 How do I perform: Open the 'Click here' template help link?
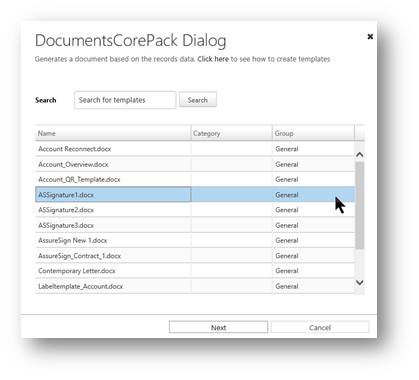coord(213,59)
